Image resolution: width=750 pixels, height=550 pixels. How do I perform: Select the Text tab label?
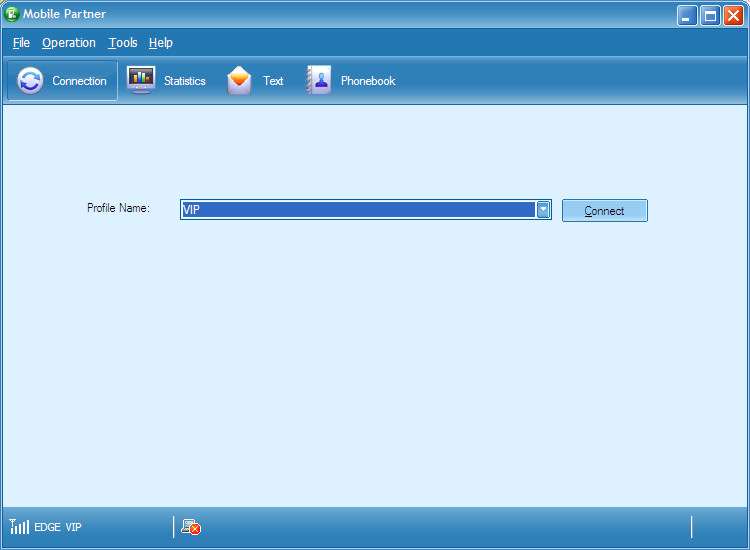pos(273,81)
